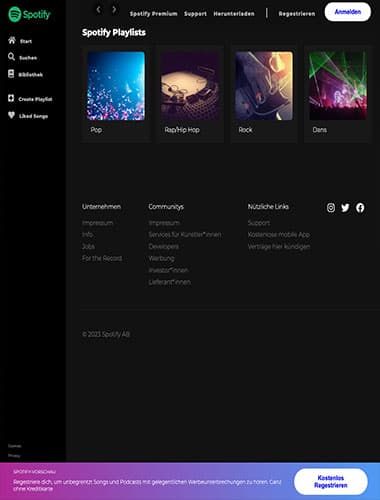
Task: Open For the Record footer link
Action: coord(102,258)
